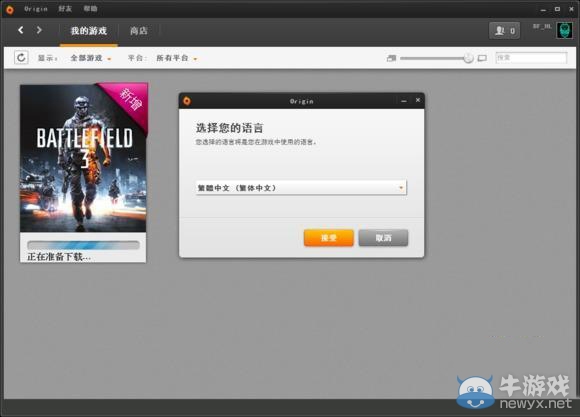
Task: Click the back navigation arrow
Action: pyautogui.click(x=21, y=30)
